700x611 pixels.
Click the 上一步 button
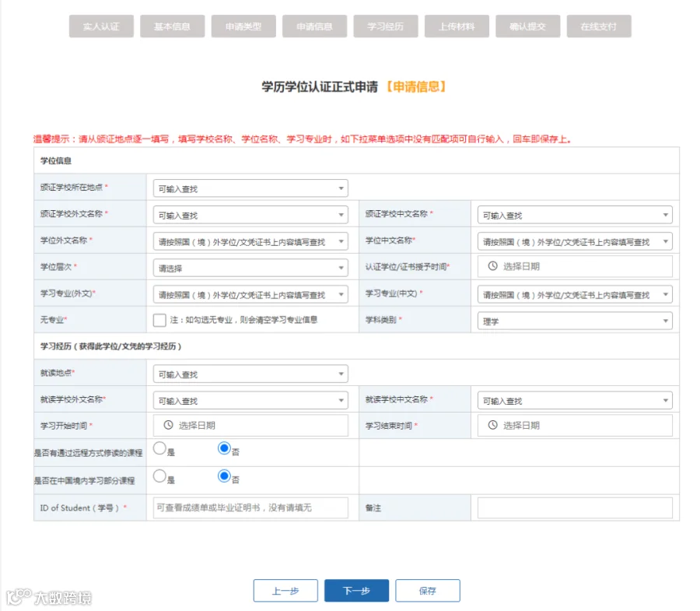pyautogui.click(x=285, y=591)
